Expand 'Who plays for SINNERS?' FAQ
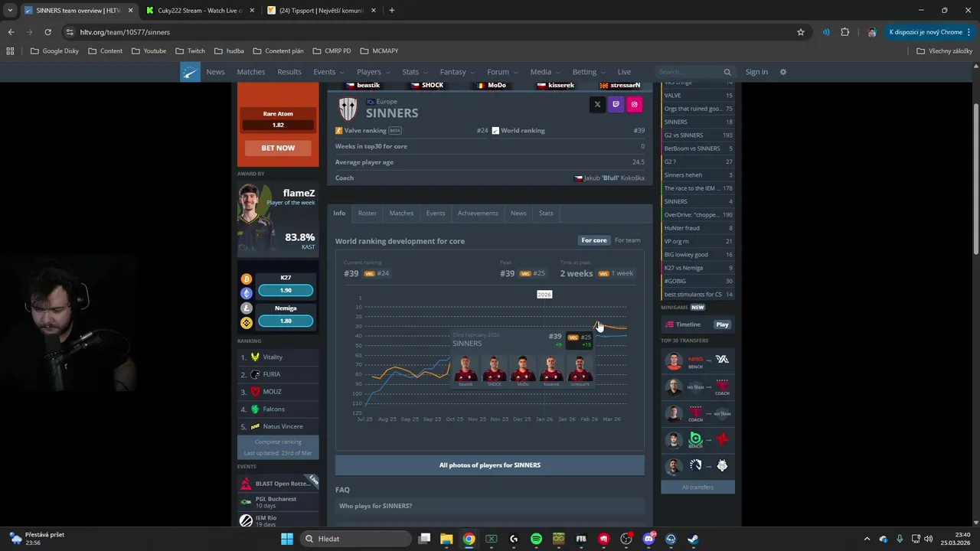 (490, 506)
